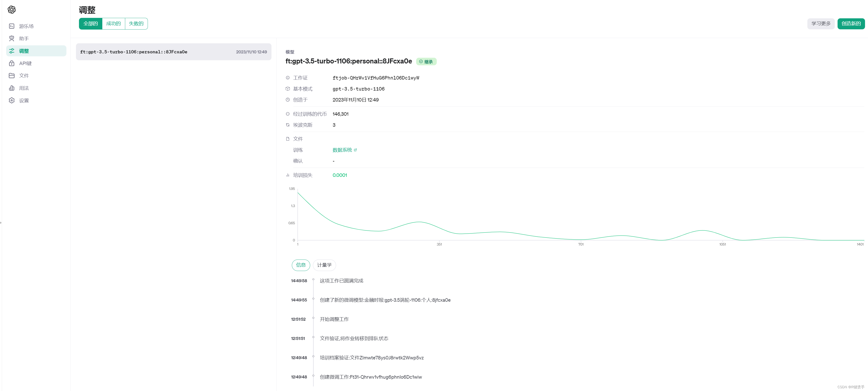Click the checkmark icon in 继承 badge
Image resolution: width=868 pixels, height=391 pixels.
(421, 61)
